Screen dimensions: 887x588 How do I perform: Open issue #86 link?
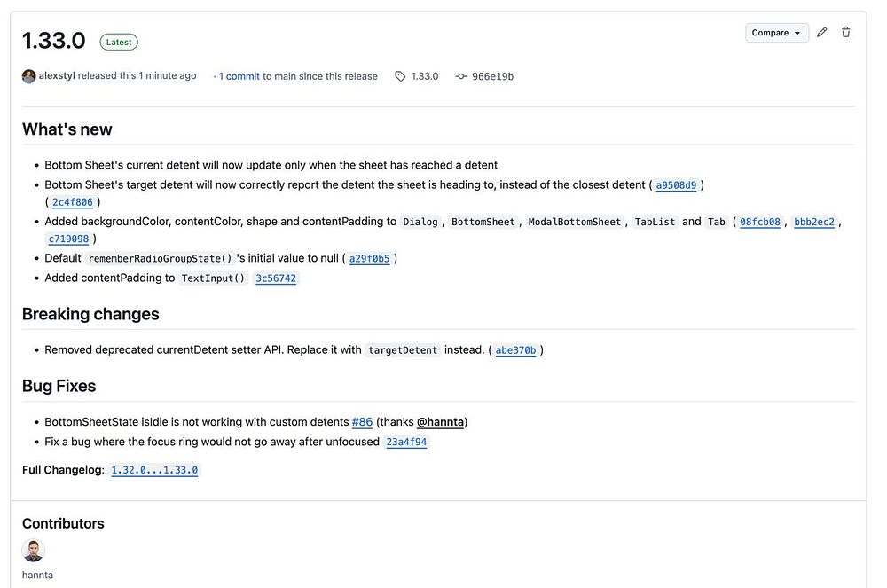pos(362,422)
